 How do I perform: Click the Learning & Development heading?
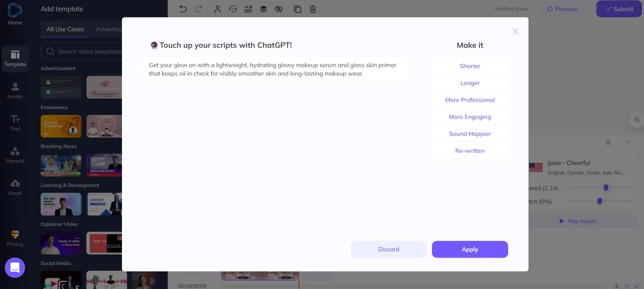[70, 185]
